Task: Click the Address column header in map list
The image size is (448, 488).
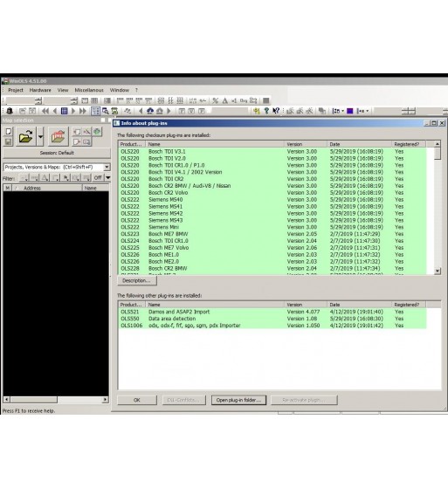Action: (46, 188)
